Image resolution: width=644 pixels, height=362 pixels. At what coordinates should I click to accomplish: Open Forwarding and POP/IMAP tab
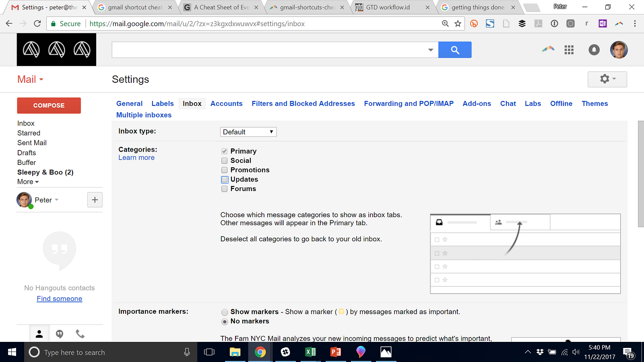pos(409,104)
